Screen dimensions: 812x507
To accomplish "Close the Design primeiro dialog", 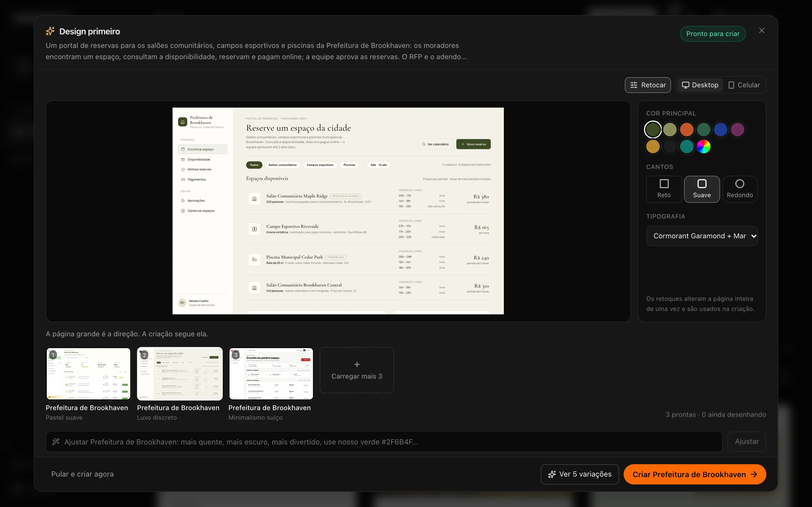I will click(x=762, y=30).
